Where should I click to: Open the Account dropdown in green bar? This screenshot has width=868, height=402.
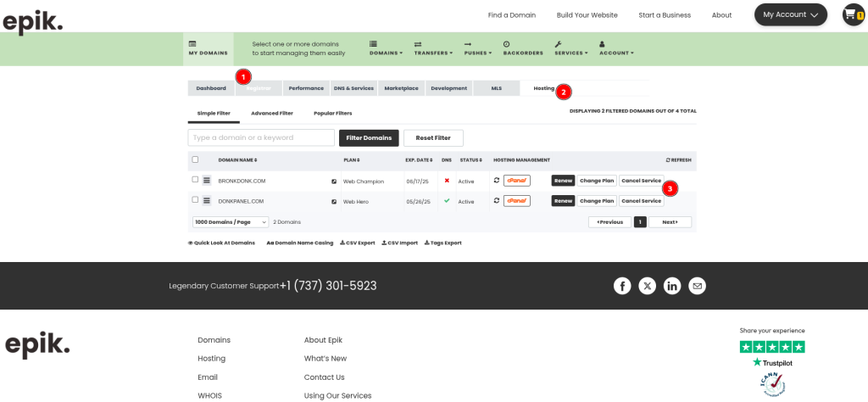[617, 48]
